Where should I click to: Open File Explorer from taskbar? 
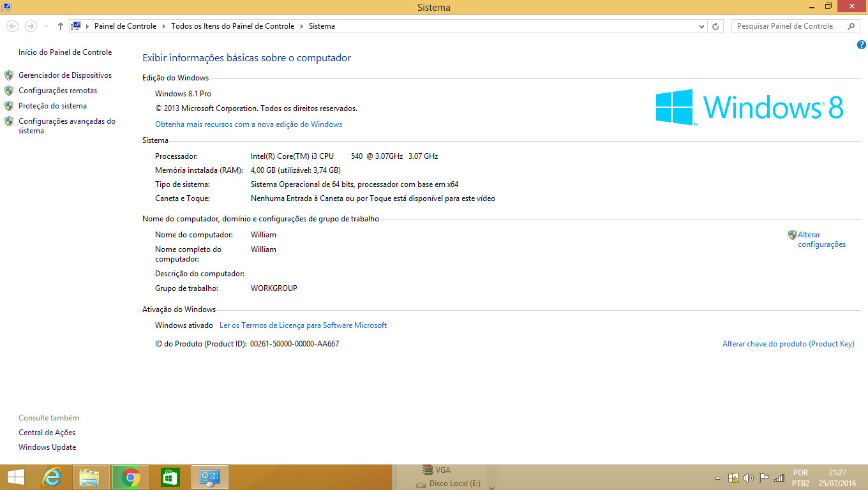pos(89,477)
